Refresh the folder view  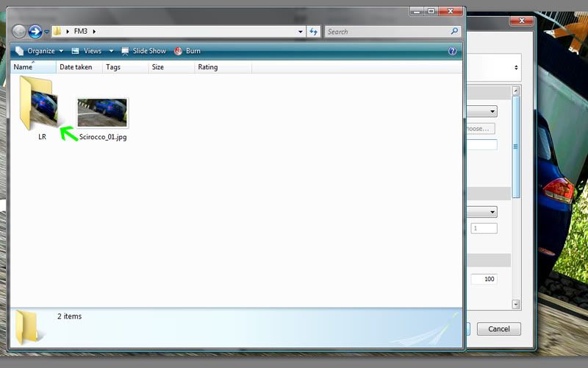pos(314,32)
